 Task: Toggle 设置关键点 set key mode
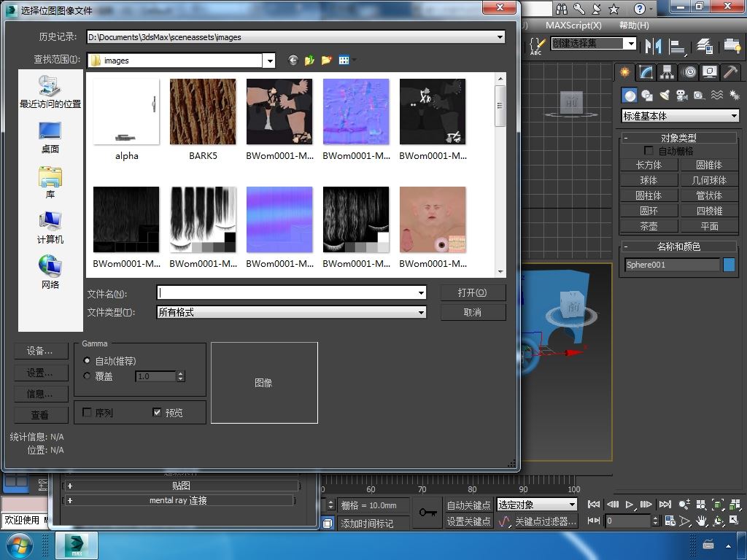point(468,521)
